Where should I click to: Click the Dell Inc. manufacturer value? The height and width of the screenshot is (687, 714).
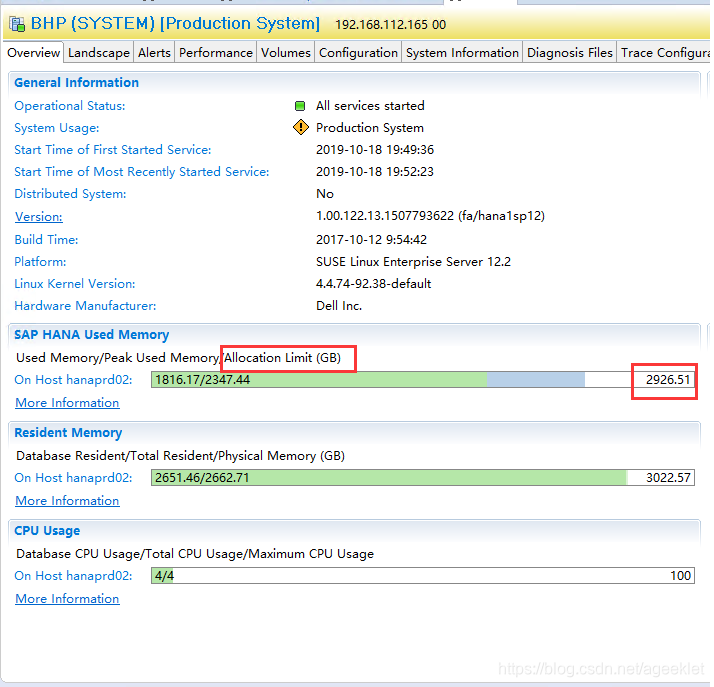(x=339, y=305)
